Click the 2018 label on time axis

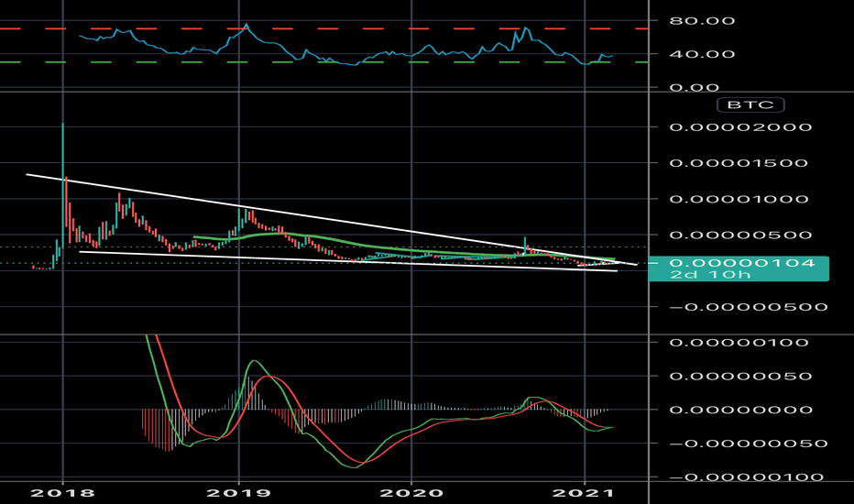point(62,493)
